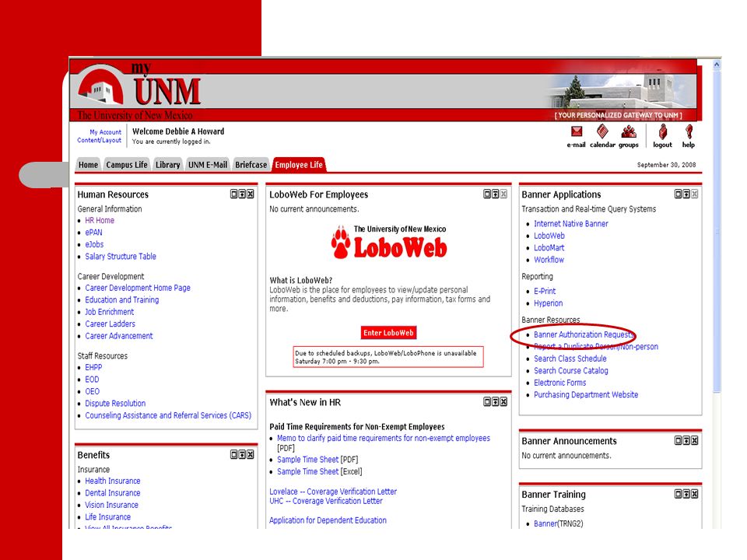Open the E-Print reporting link
The image size is (747, 560).
pyautogui.click(x=545, y=291)
